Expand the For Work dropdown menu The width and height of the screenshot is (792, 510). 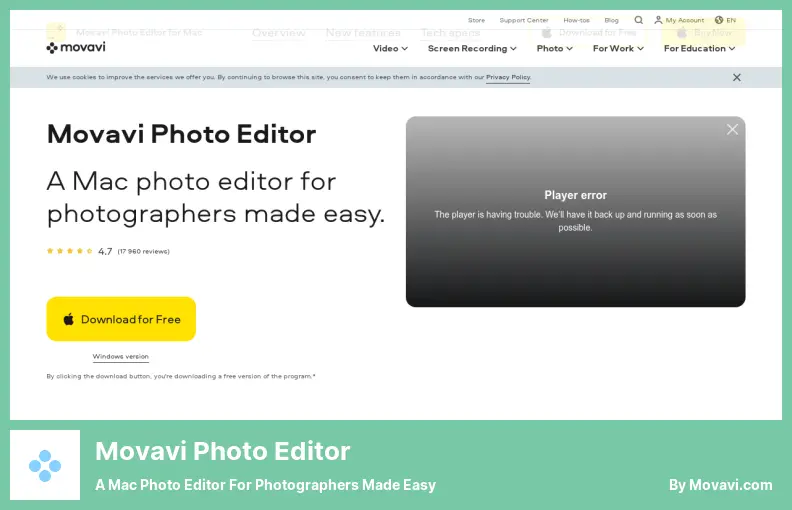[618, 48]
